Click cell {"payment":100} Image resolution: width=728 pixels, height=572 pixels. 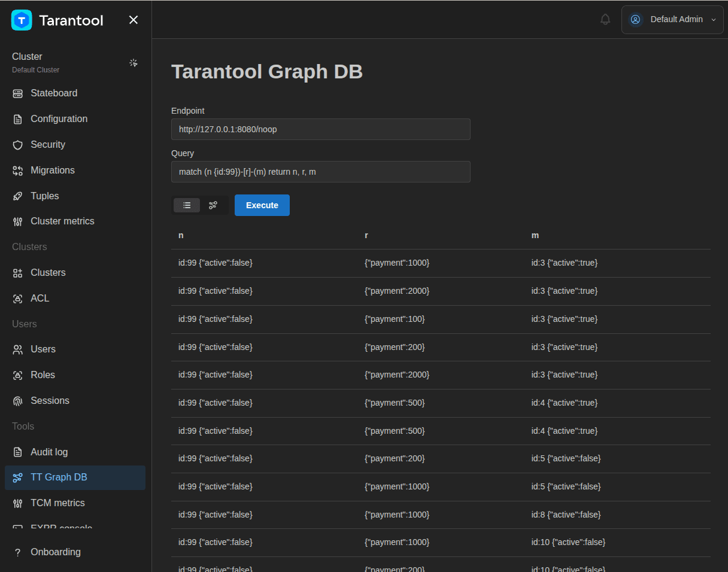[395, 320]
